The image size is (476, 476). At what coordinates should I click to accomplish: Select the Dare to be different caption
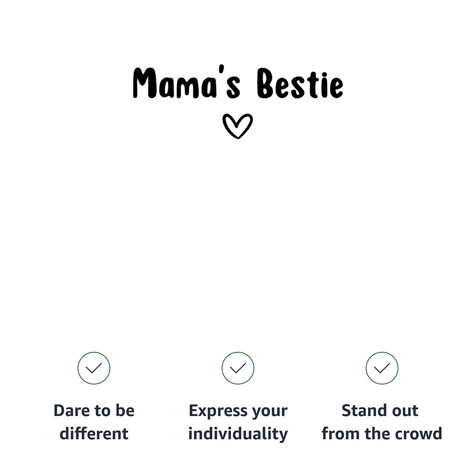click(x=94, y=422)
